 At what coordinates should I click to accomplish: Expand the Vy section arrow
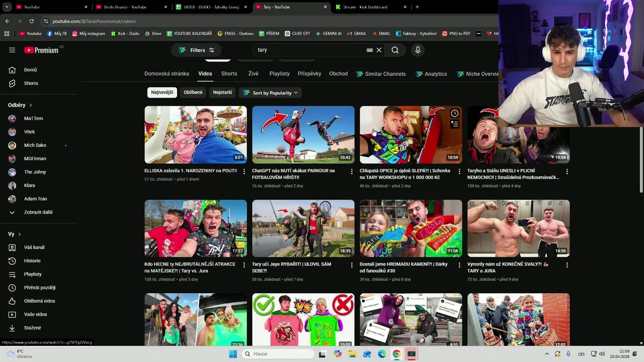20,234
